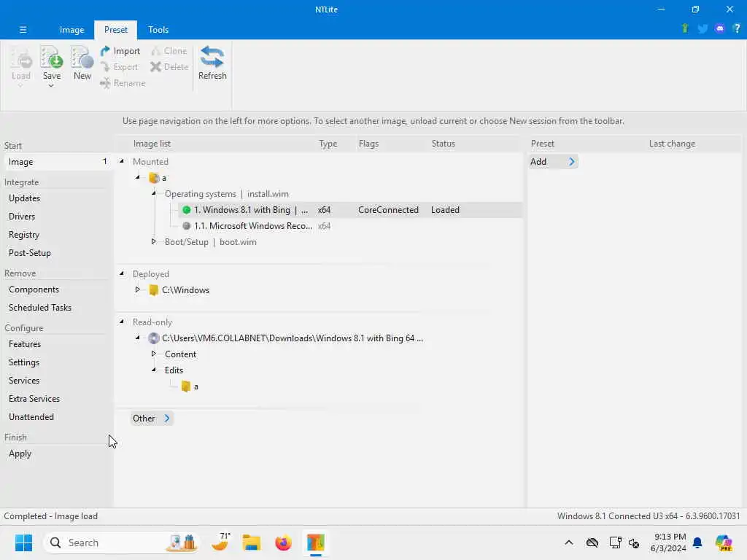Click the Save preset icon

click(x=52, y=58)
